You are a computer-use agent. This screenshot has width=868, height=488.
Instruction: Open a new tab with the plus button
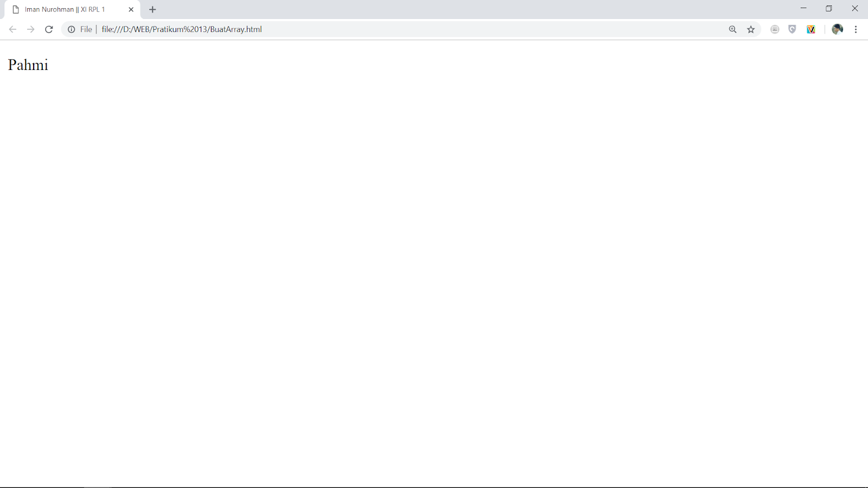click(152, 9)
